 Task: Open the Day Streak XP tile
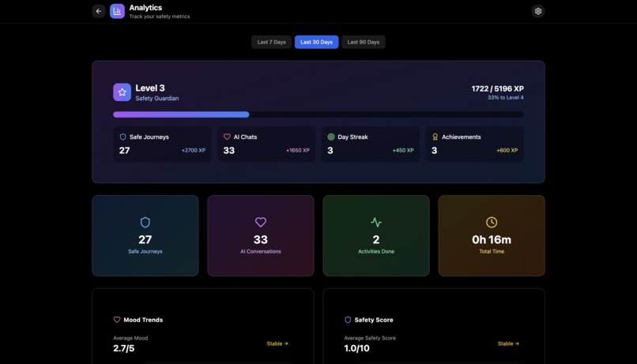[x=371, y=144]
